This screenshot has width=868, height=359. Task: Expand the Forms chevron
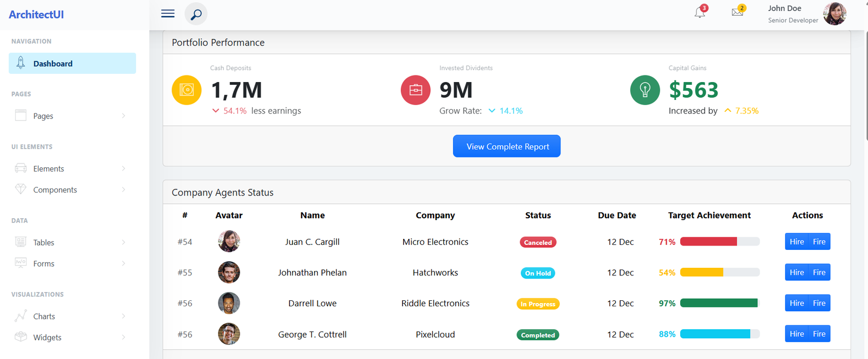[124, 263]
